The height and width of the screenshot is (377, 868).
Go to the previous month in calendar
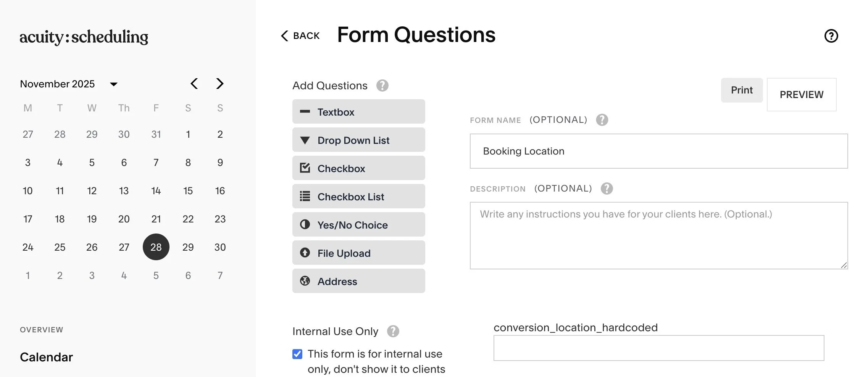pyautogui.click(x=194, y=84)
